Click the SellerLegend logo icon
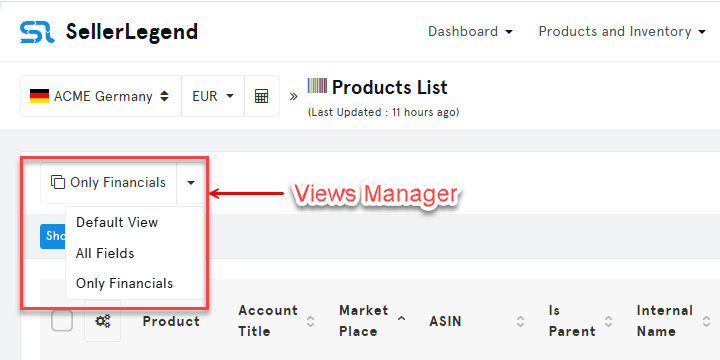The width and height of the screenshot is (720, 360). (x=37, y=32)
